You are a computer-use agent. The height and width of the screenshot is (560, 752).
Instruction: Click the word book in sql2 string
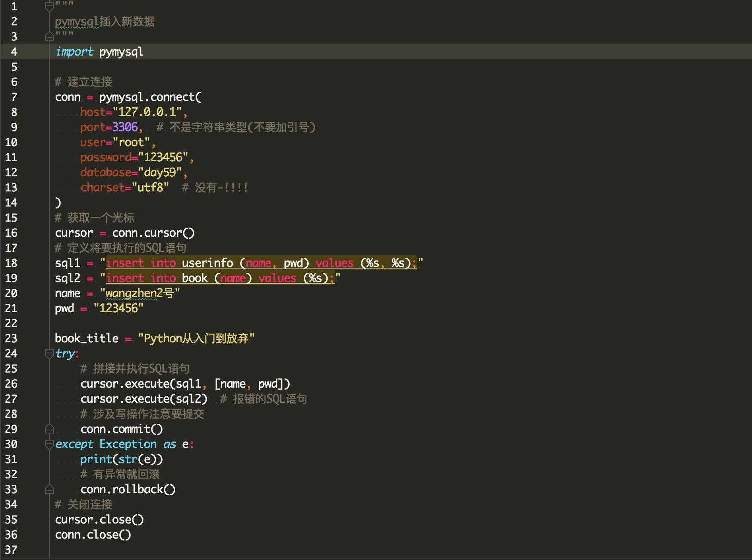pos(195,278)
